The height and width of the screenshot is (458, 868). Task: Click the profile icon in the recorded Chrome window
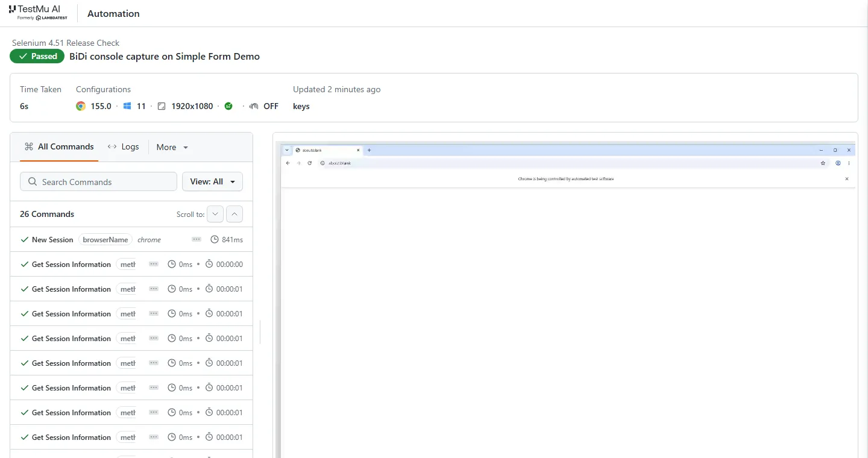point(838,163)
